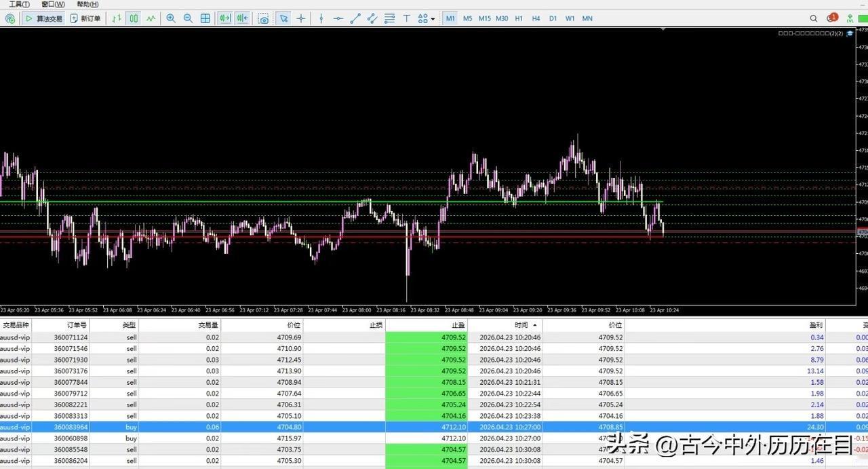Viewport: 868px width, 469px height.
Task: Click profit value 13.14
Action: pos(815,371)
